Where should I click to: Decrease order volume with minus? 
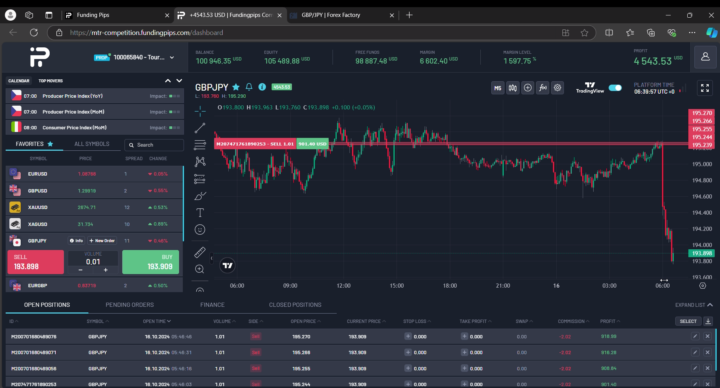tap(80, 270)
